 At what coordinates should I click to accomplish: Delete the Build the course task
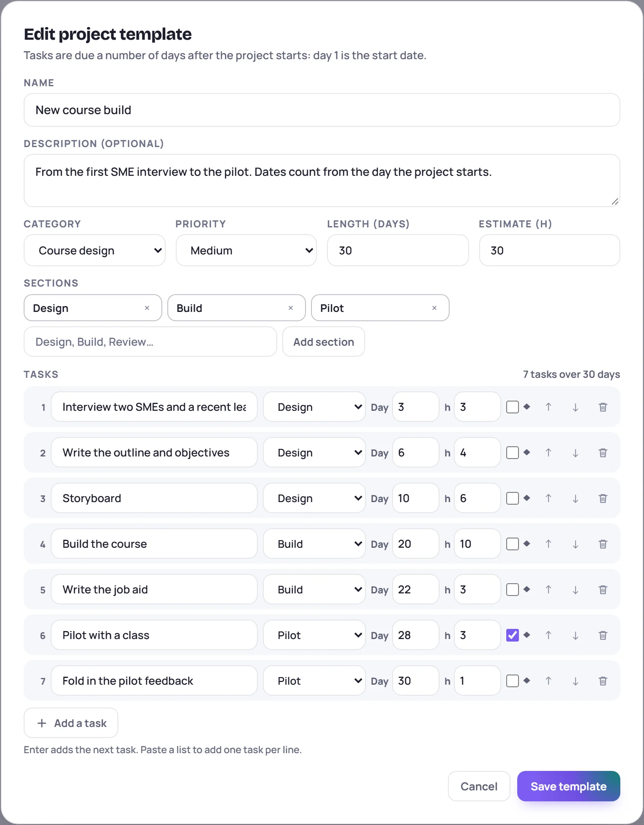click(603, 544)
